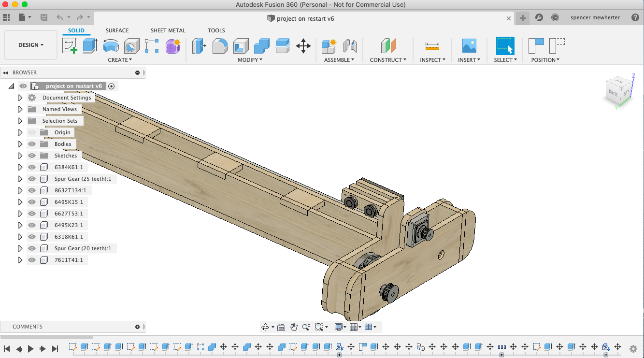
Task: Select the Fillet tool
Action: point(220,46)
